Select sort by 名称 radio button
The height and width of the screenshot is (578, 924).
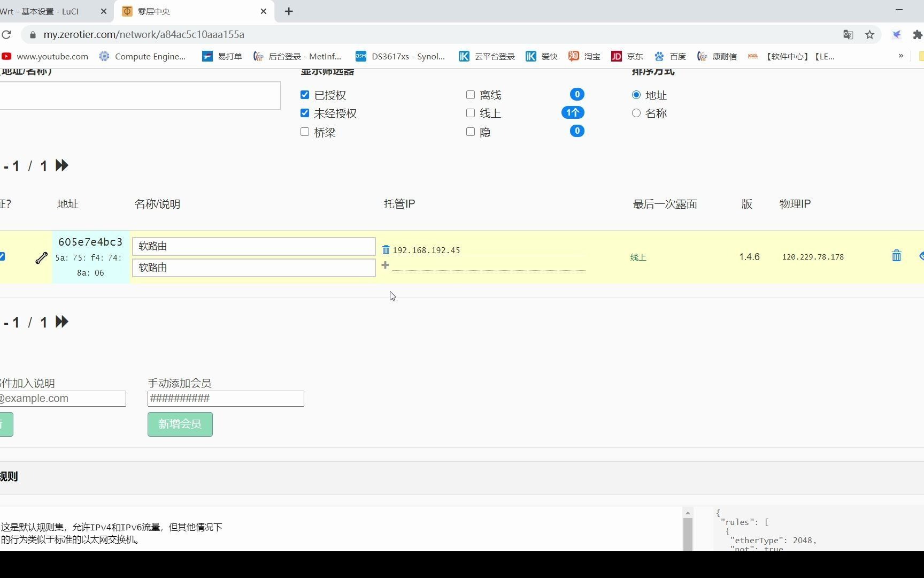pyautogui.click(x=636, y=113)
